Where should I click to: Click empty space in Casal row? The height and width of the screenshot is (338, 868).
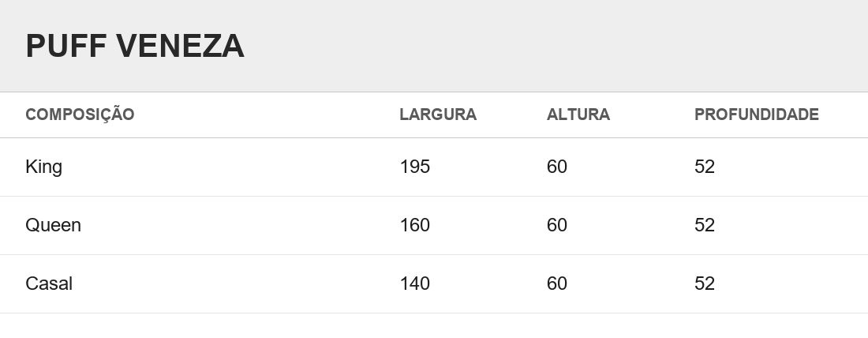[222, 284]
